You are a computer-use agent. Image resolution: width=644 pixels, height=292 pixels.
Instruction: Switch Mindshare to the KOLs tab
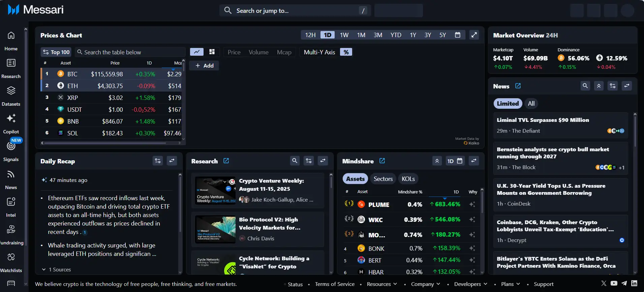(x=408, y=179)
